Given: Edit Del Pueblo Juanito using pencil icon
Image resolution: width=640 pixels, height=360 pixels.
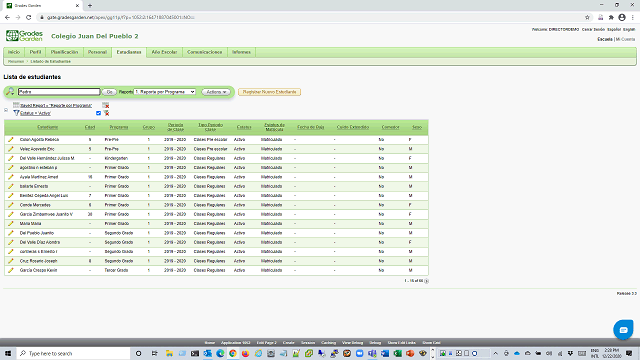Looking at the screenshot, I should 11,233.
